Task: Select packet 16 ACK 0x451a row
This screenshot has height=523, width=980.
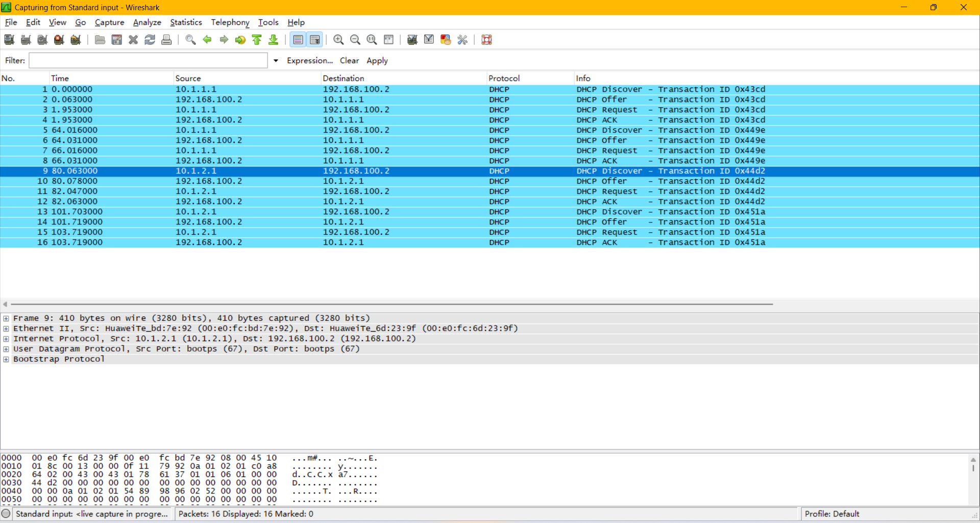Action: coord(489,242)
